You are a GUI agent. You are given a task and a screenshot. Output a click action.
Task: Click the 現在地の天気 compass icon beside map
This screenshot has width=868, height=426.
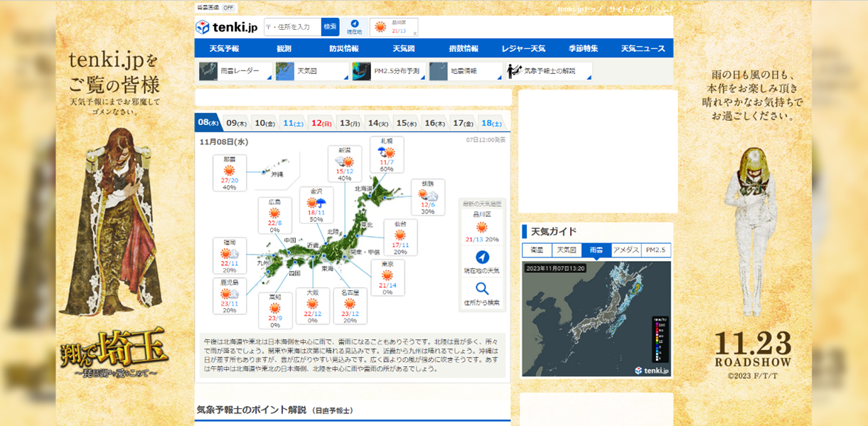[x=482, y=257]
